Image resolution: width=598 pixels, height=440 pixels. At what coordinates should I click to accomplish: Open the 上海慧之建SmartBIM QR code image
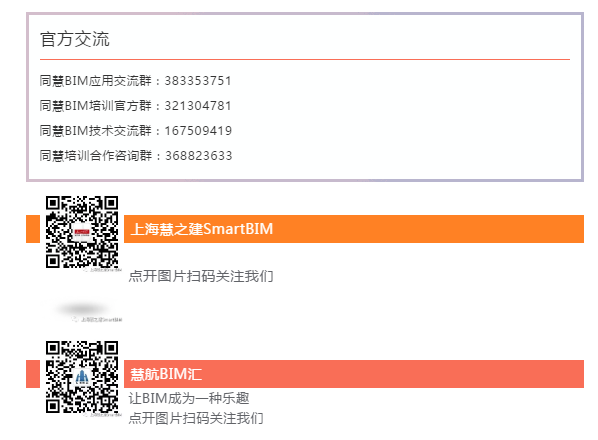click(x=82, y=232)
